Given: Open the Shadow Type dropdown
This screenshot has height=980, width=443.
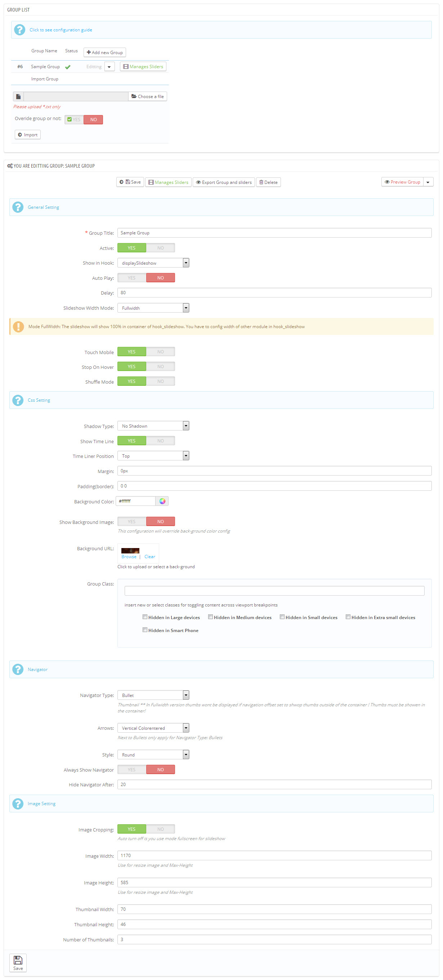Looking at the screenshot, I should pos(153,426).
